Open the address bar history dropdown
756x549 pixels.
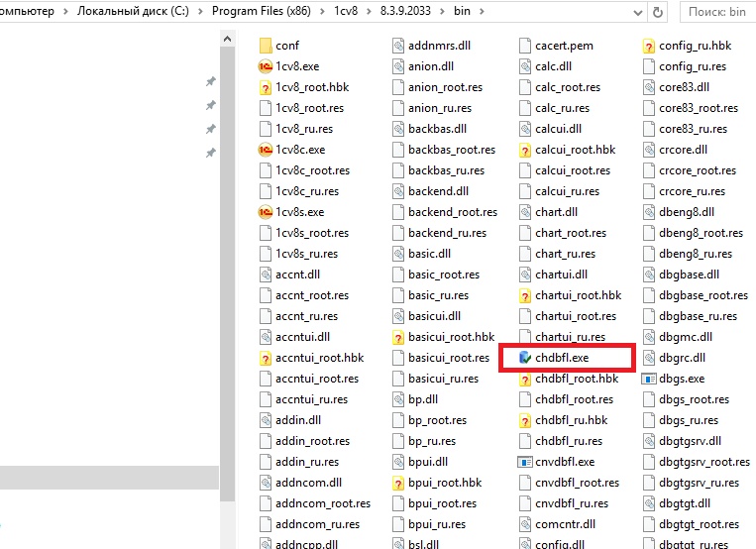click(x=637, y=12)
